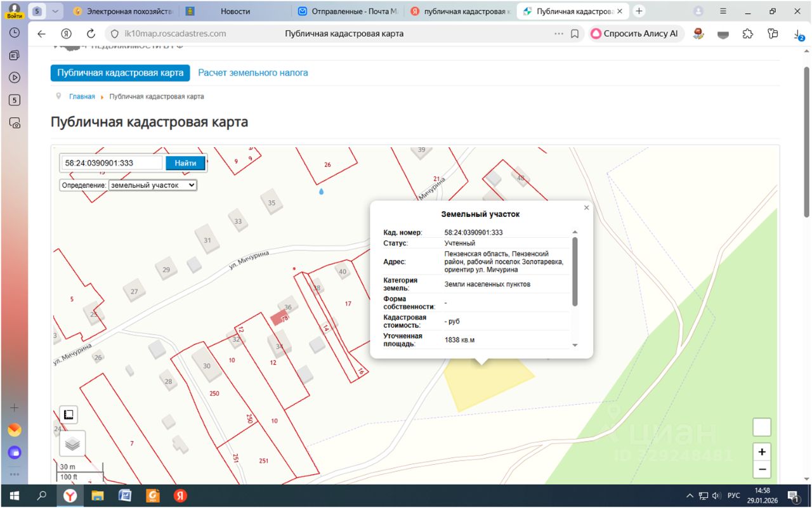The image size is (812, 508).
Task: Open the side panel toggle icon in toolbar
Action: [772, 34]
